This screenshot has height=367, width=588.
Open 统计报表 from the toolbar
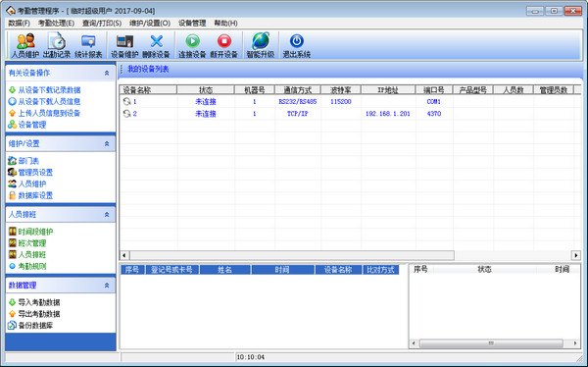[x=88, y=45]
